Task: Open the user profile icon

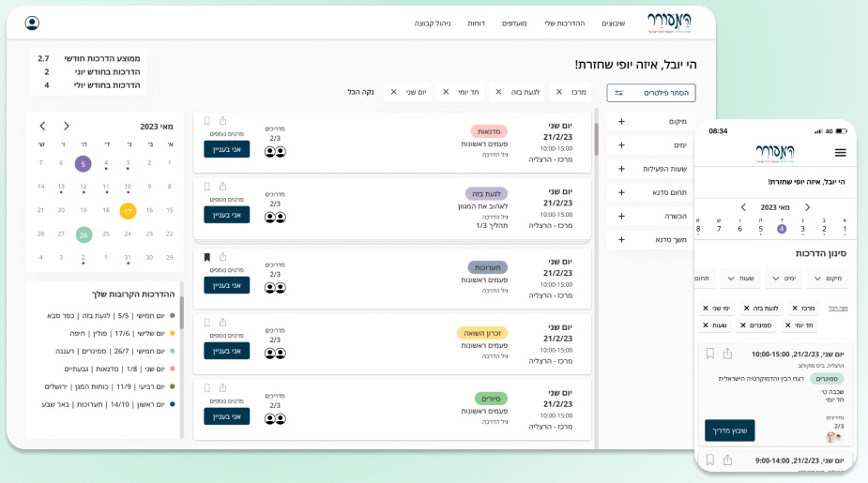Action: (x=32, y=23)
